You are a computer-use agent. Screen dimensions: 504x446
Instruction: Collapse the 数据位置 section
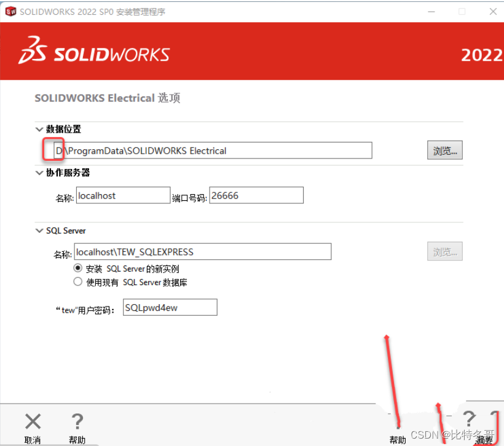(x=39, y=129)
